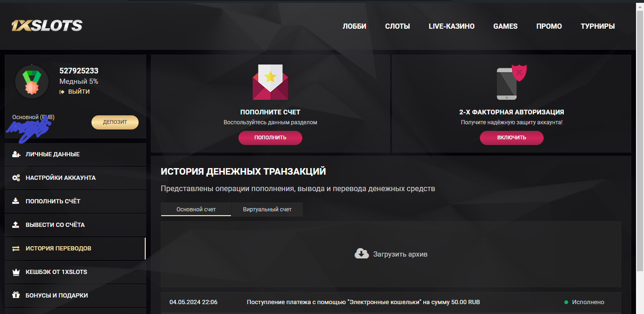Click the crown icon for КЕШБЭК ОТ 1XSLOTS
Image resolution: width=644 pixels, height=314 pixels.
[x=16, y=272]
